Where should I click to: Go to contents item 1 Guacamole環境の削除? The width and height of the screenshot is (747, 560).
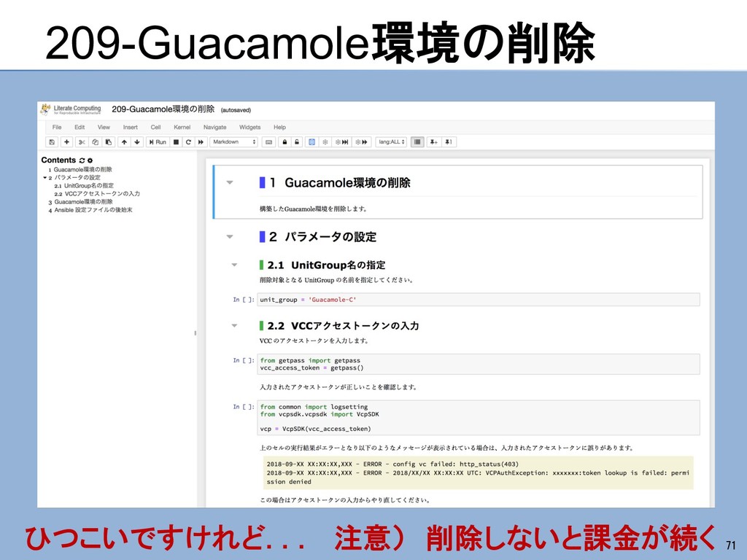click(83, 169)
